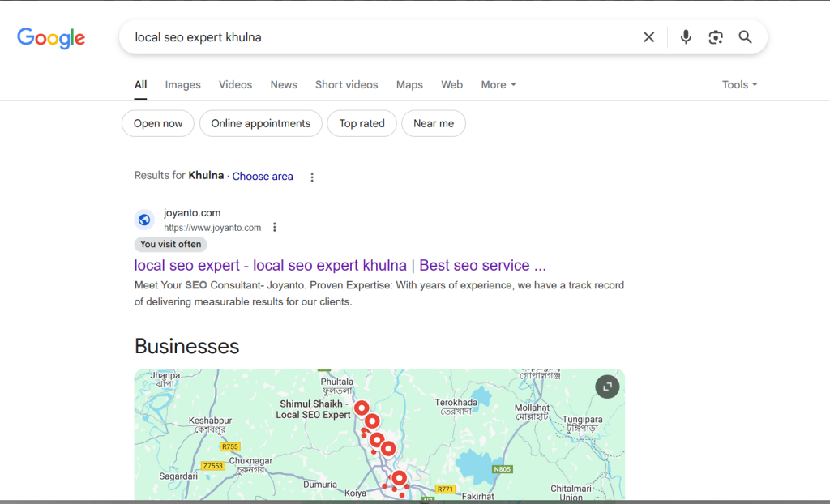Click the Z7553 road marker on map
This screenshot has height=504, width=830.
coord(213,466)
